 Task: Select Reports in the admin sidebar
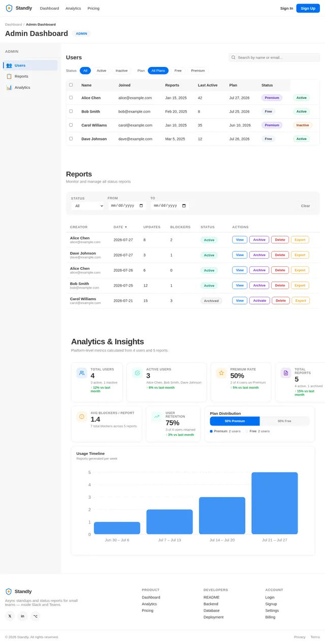click(x=30, y=76)
